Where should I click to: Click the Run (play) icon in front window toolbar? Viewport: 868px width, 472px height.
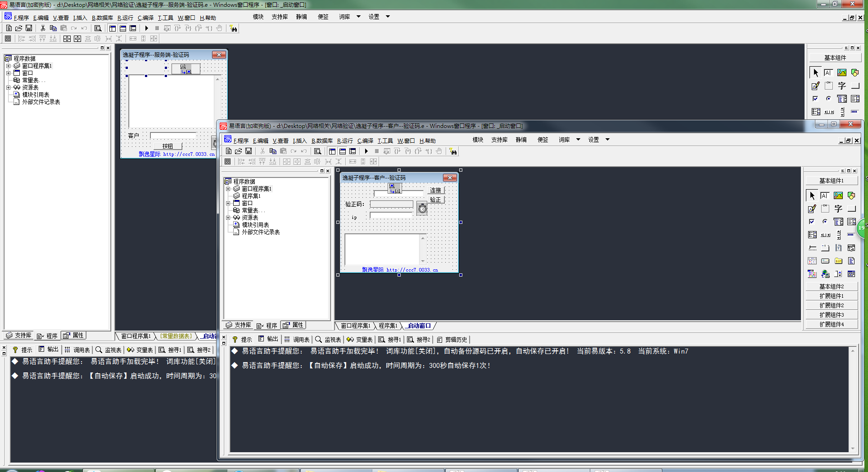click(366, 151)
